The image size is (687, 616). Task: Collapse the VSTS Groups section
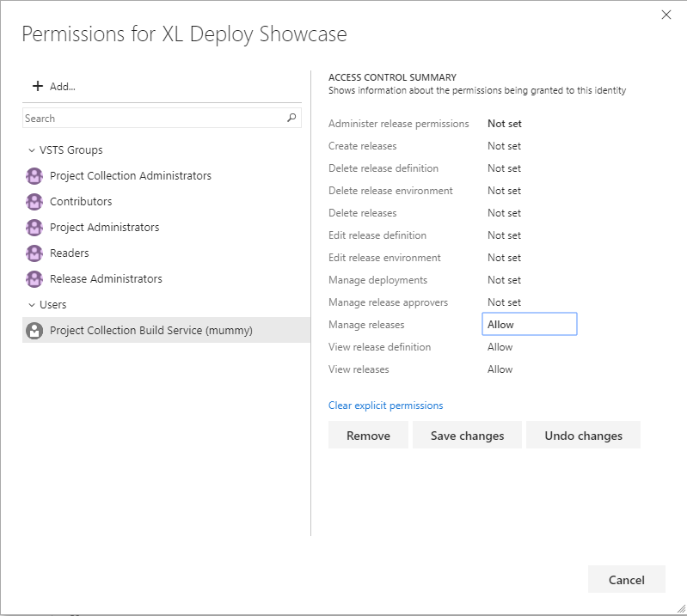coord(32,150)
